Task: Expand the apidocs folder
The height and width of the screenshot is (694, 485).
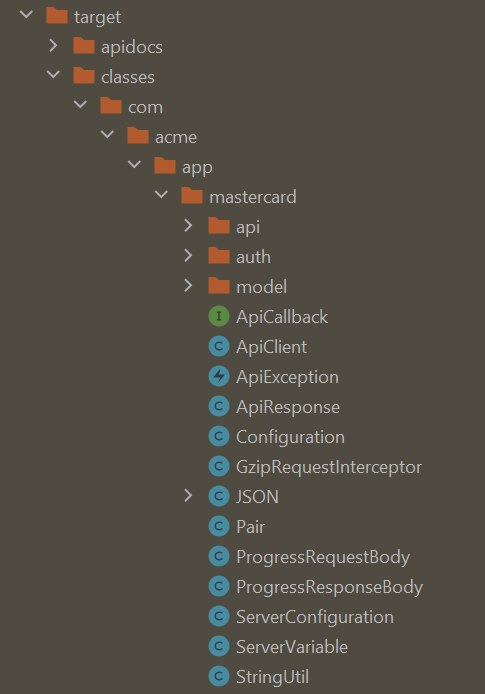Action: tap(53, 46)
